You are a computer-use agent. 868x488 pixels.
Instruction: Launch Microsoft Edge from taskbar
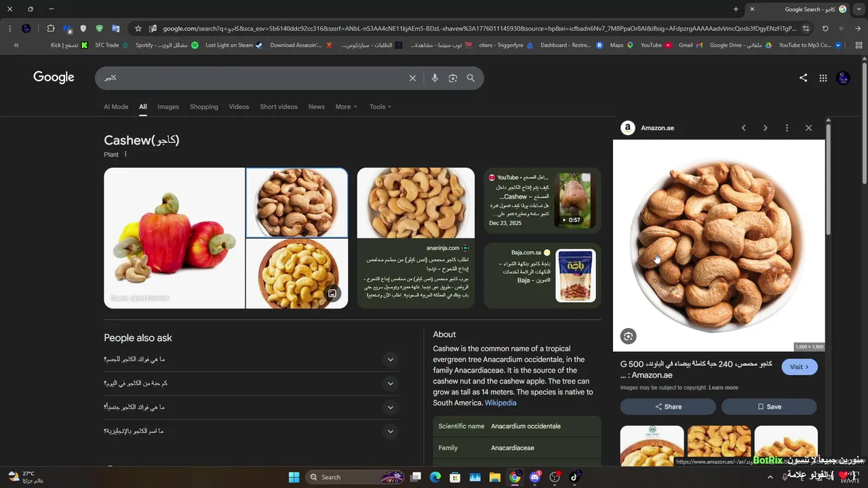(x=435, y=477)
